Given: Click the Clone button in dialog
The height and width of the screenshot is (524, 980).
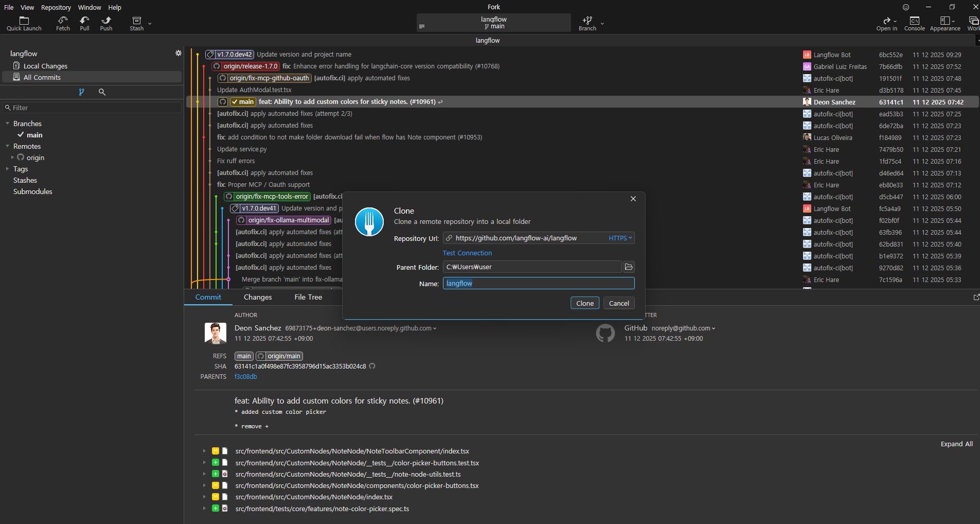Looking at the screenshot, I should coord(585,303).
